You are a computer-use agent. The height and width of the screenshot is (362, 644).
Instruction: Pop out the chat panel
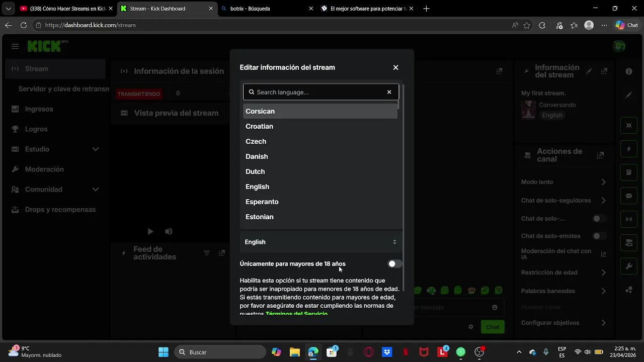[x=499, y=71]
